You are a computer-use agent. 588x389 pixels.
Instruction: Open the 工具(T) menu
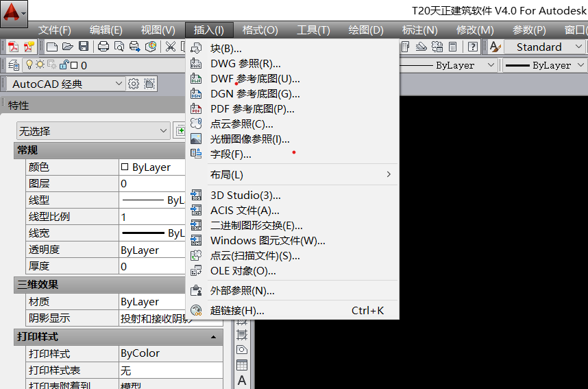tap(313, 30)
